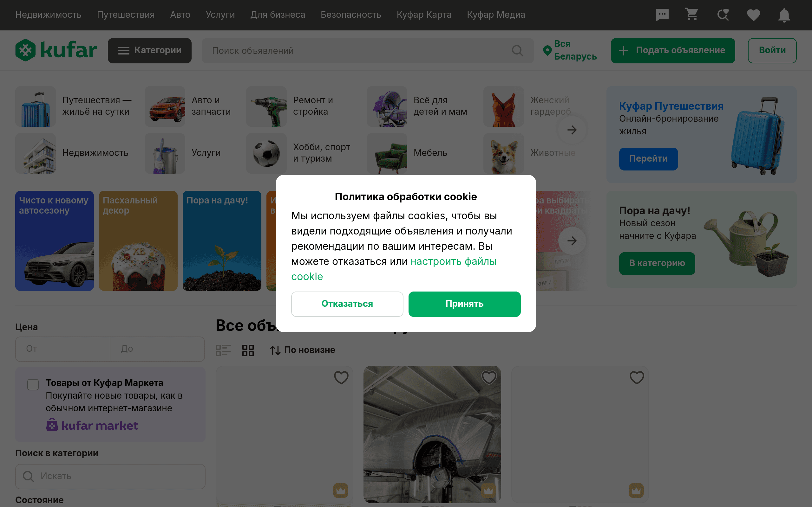Switch to list view layout
Screen dimensions: 812x507
(223, 350)
